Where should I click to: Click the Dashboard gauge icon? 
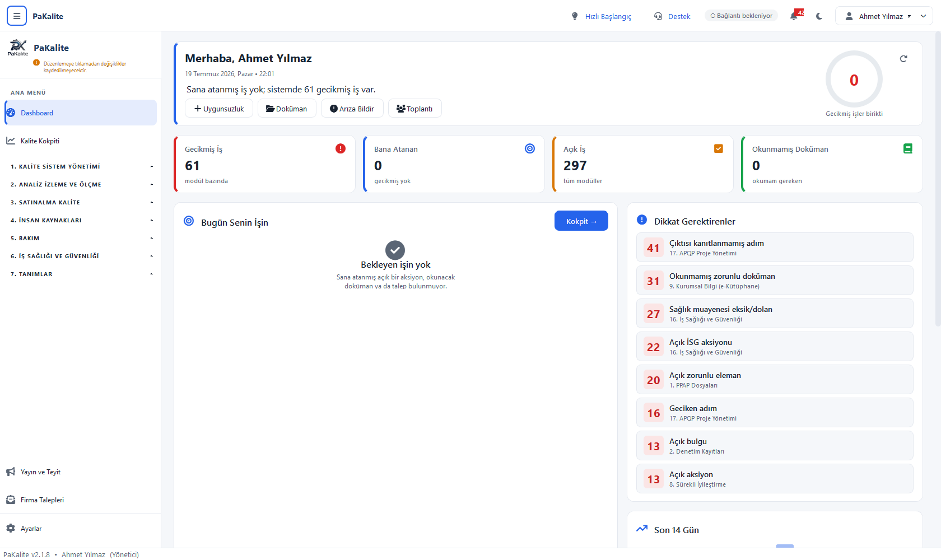(11, 113)
